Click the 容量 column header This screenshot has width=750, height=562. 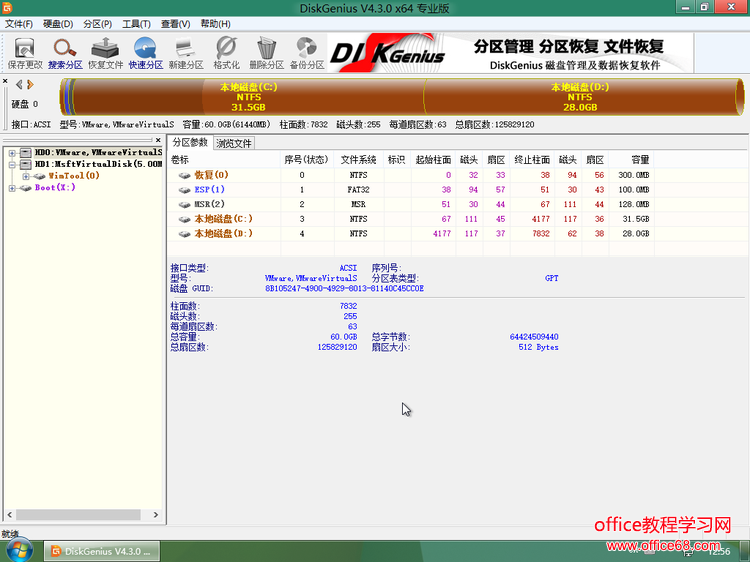tap(631, 160)
